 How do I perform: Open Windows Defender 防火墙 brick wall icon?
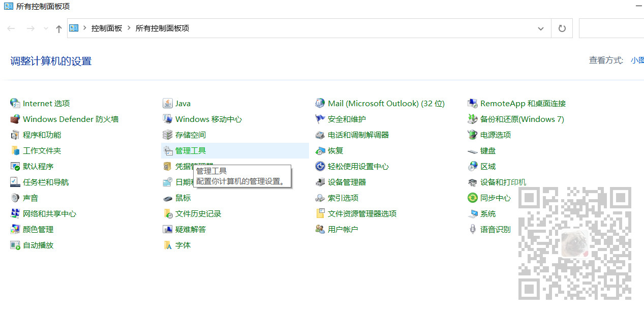click(15, 119)
